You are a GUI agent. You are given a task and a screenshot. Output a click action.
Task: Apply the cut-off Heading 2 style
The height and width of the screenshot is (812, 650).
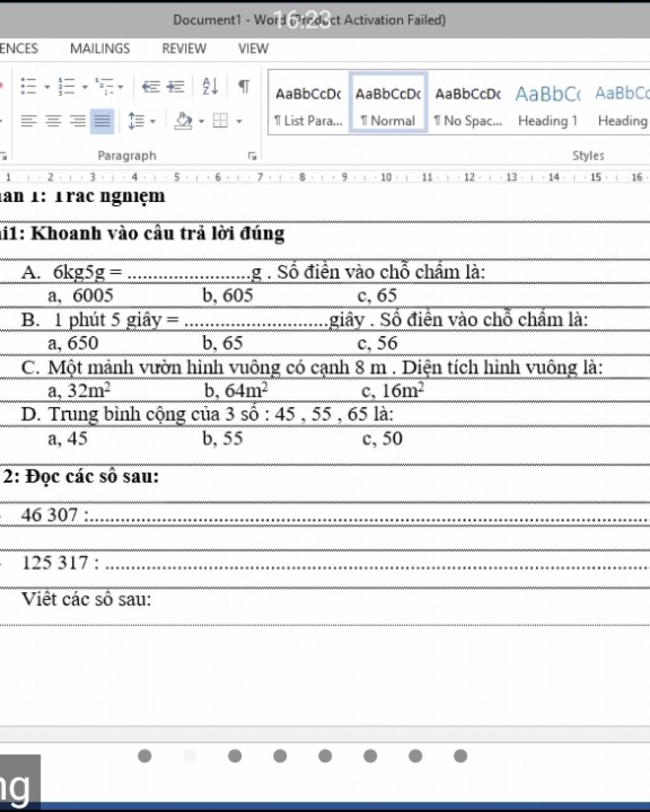pos(621,103)
